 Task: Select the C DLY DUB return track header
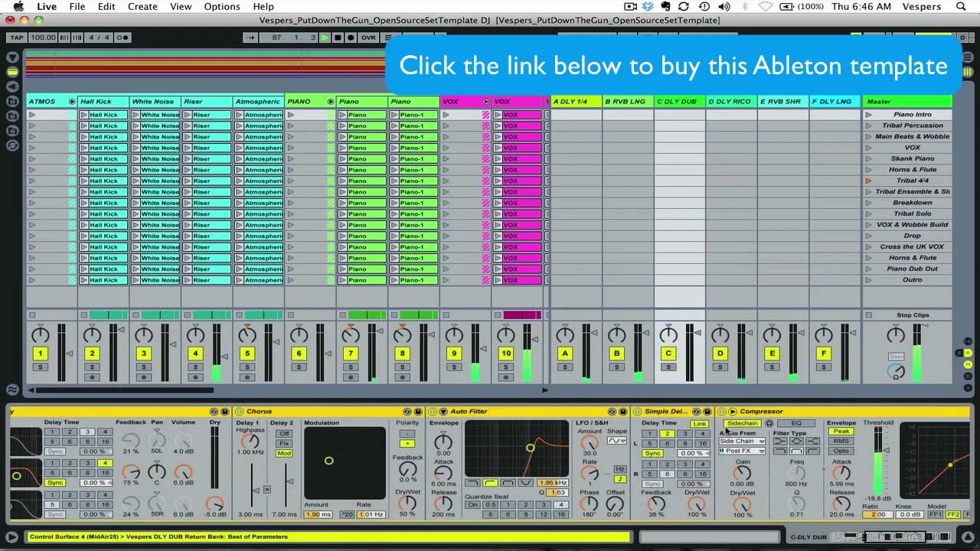click(679, 101)
